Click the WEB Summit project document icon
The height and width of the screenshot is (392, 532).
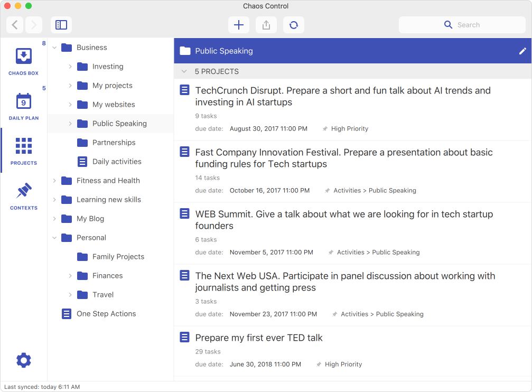[184, 213]
